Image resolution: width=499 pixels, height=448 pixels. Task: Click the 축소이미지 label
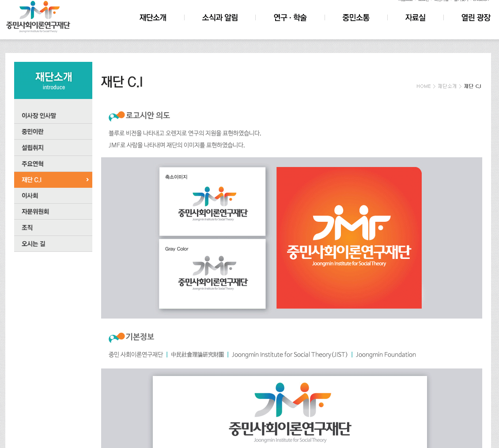(176, 177)
